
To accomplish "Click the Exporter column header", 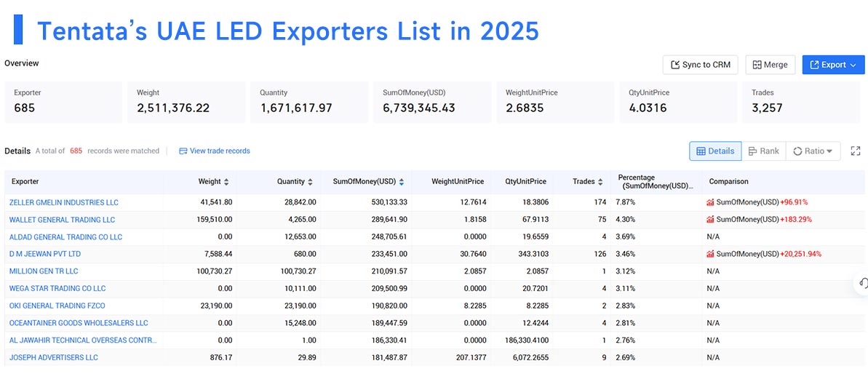I will click(x=25, y=181).
